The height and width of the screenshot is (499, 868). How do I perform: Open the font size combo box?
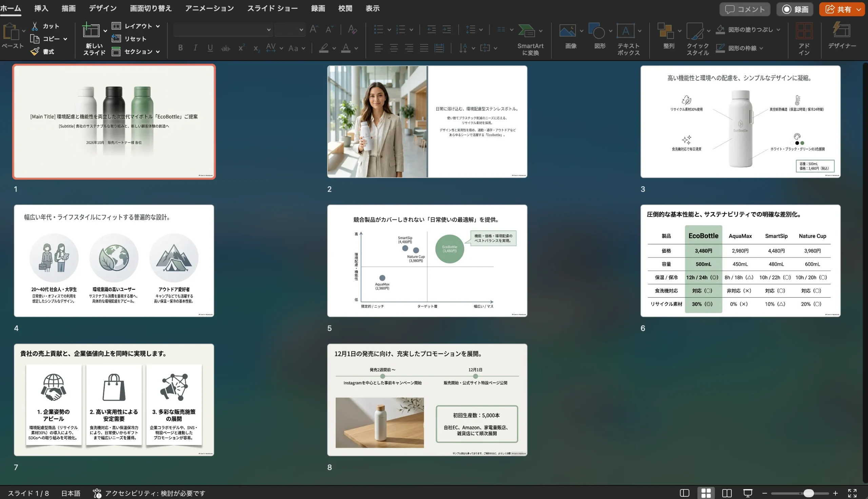pyautogui.click(x=290, y=30)
